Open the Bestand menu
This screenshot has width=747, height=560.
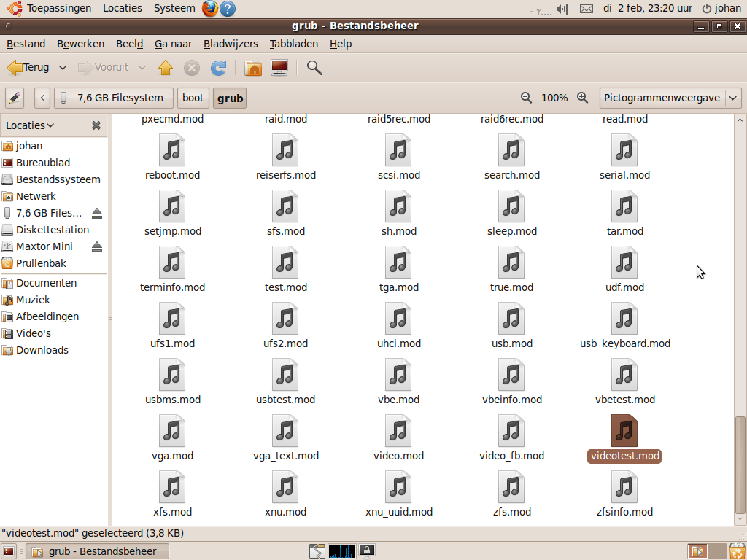pos(26,44)
